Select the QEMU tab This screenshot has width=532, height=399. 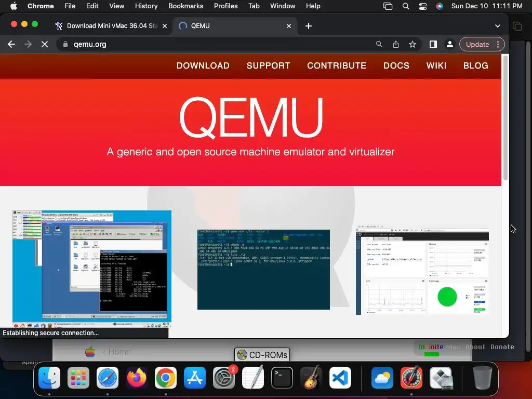coord(235,26)
